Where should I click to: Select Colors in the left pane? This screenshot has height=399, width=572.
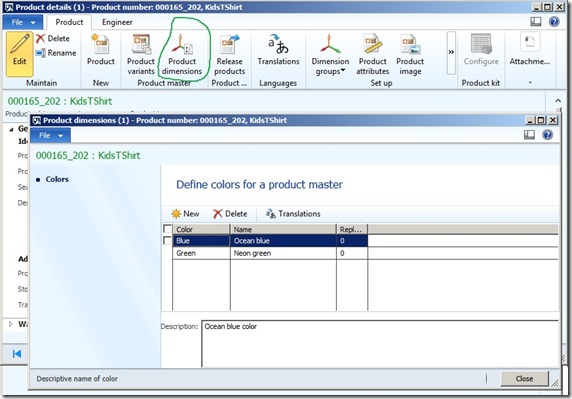[57, 179]
